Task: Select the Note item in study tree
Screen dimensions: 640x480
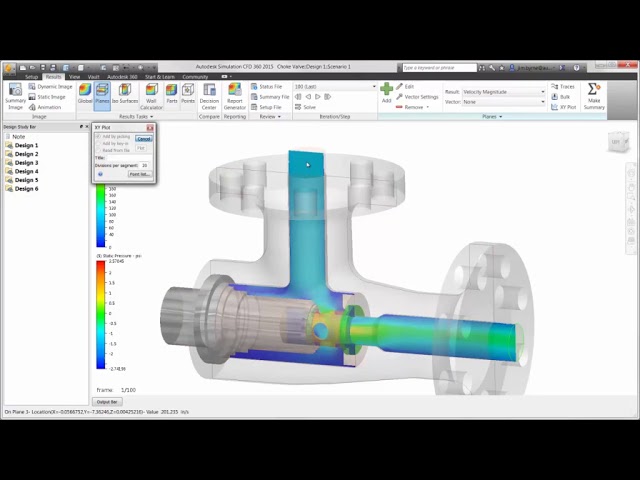Action: click(16, 137)
